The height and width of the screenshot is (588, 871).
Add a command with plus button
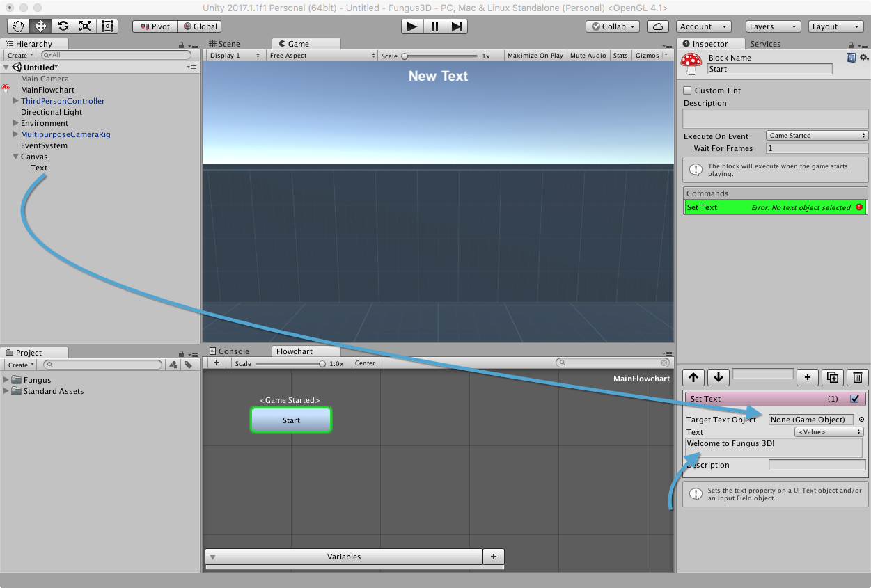807,377
